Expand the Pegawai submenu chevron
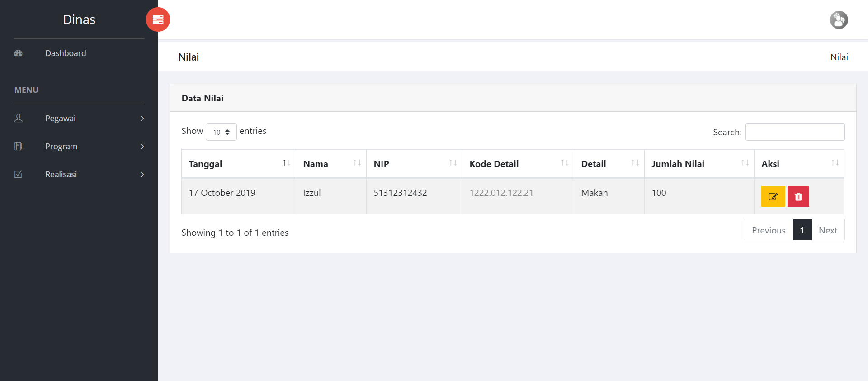868x381 pixels. [x=142, y=119]
